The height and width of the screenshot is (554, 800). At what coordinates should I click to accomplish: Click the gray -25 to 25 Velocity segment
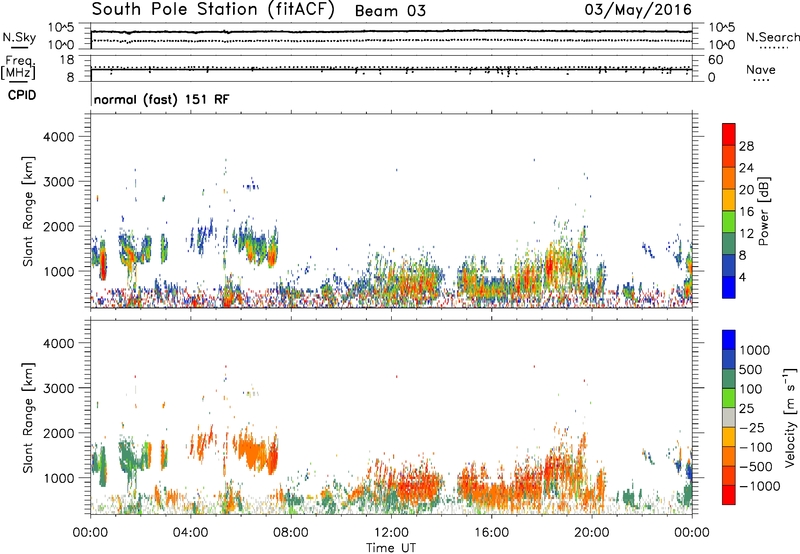[x=729, y=417]
